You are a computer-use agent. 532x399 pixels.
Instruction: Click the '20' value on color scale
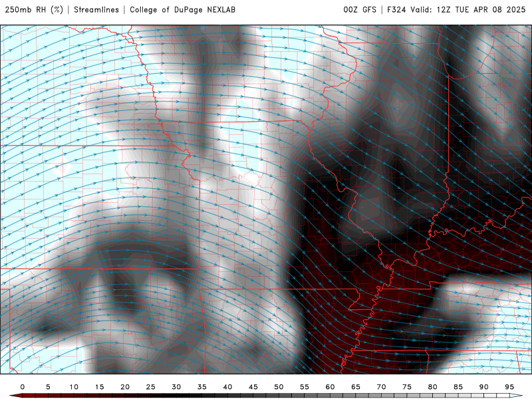point(125,387)
